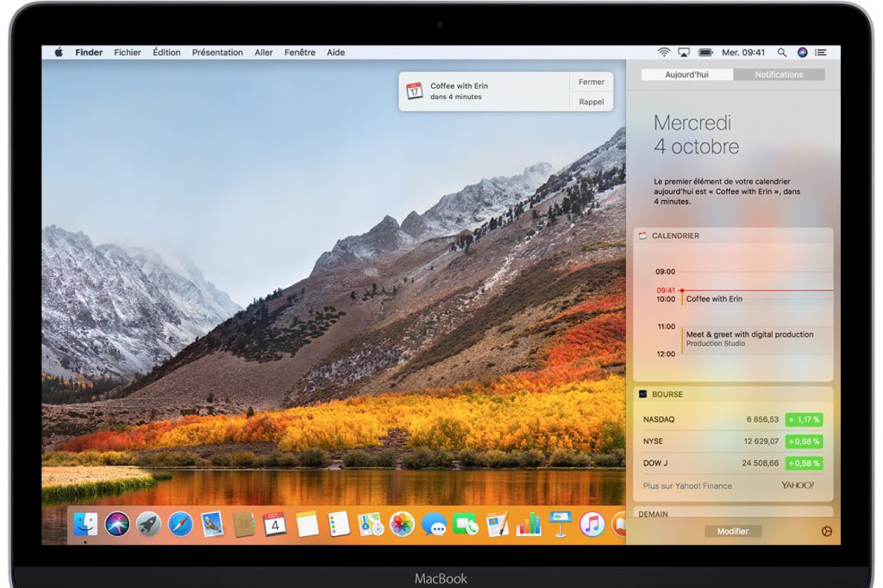
Task: Open the Fenêtre menu
Action: coord(299,53)
